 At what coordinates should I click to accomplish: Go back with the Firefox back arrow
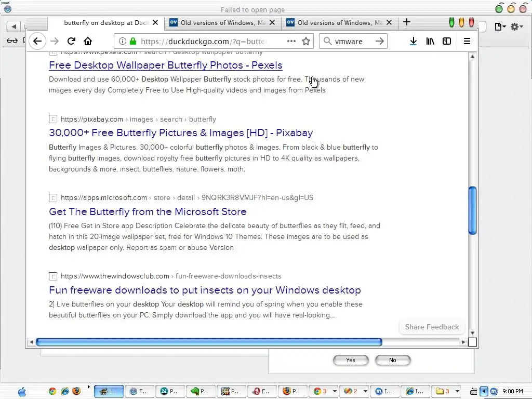[x=37, y=42]
